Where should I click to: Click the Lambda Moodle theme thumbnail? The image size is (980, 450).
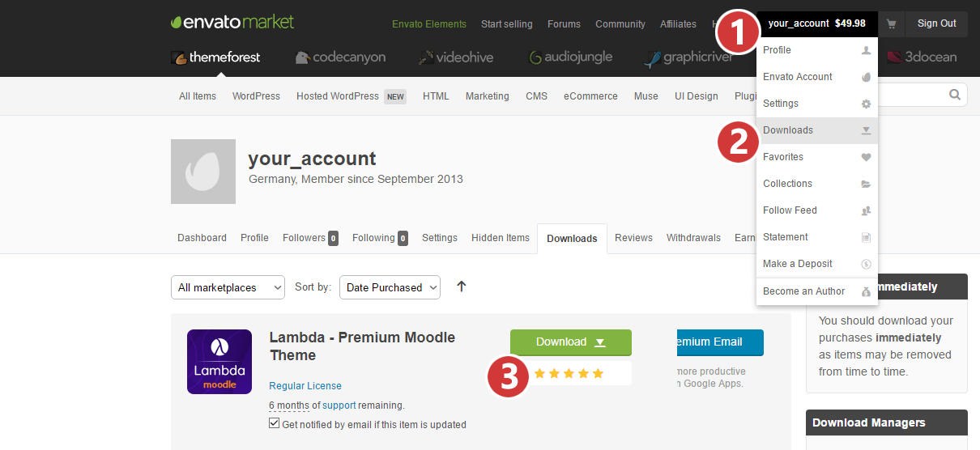click(219, 362)
